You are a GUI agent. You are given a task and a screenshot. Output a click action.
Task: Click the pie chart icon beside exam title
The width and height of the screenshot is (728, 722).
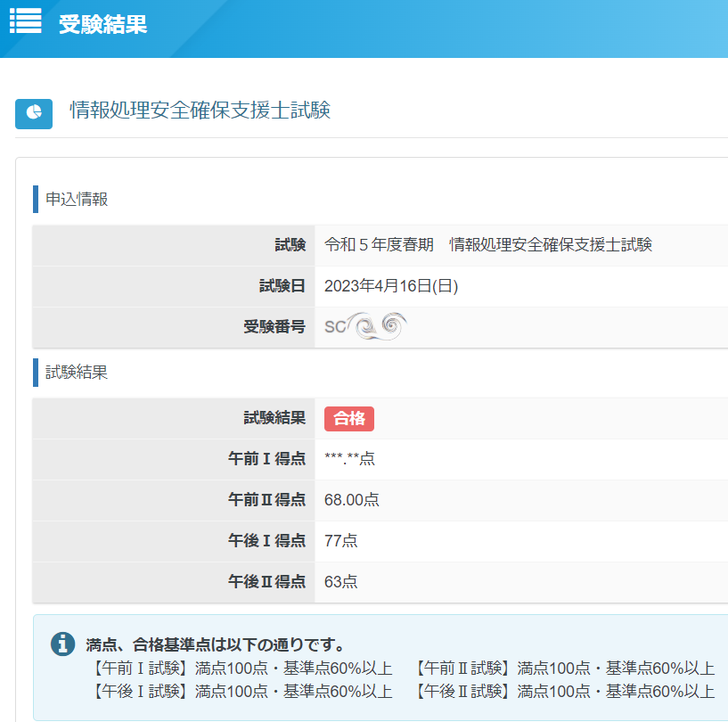[34, 114]
